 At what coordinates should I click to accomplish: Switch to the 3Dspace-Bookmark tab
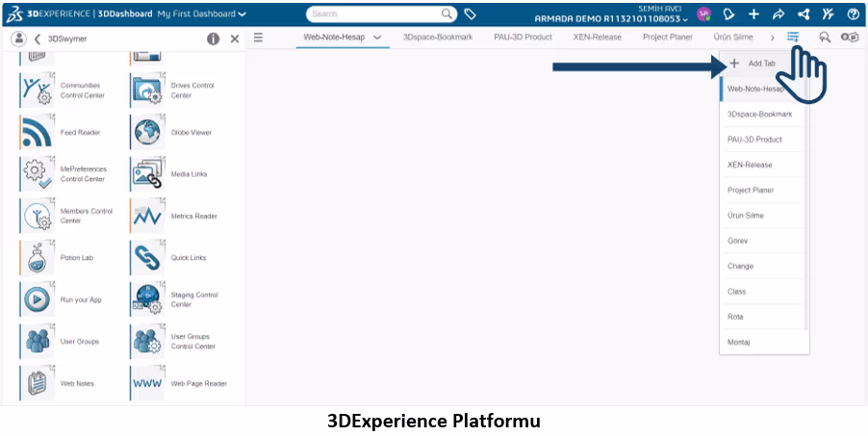point(438,38)
